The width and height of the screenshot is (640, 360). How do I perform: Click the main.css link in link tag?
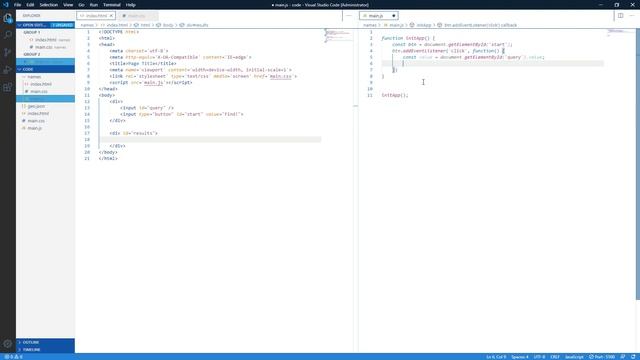click(x=280, y=76)
